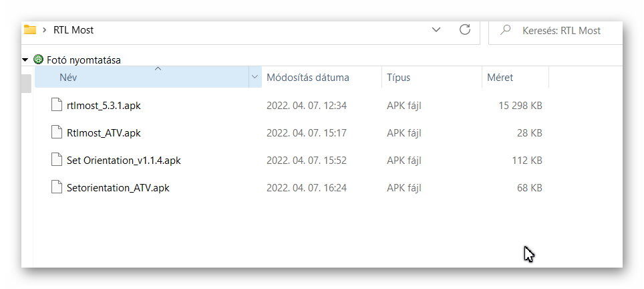644x289 pixels.
Task: Collapse the Fotó nyomtatása triangle expander
Action: point(25,60)
